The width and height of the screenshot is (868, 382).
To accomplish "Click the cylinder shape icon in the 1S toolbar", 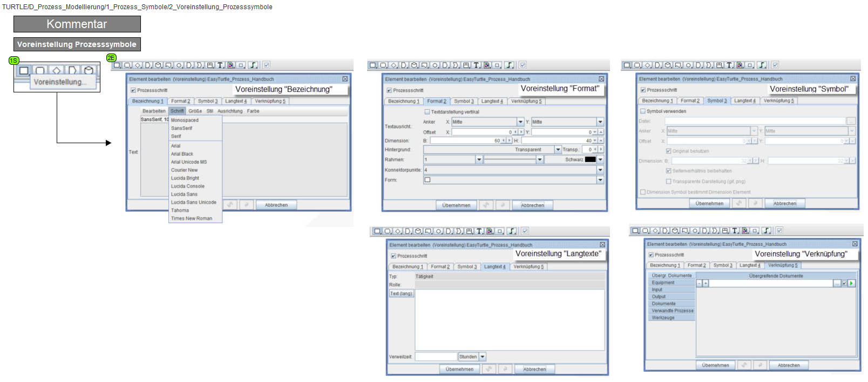I will 89,70.
